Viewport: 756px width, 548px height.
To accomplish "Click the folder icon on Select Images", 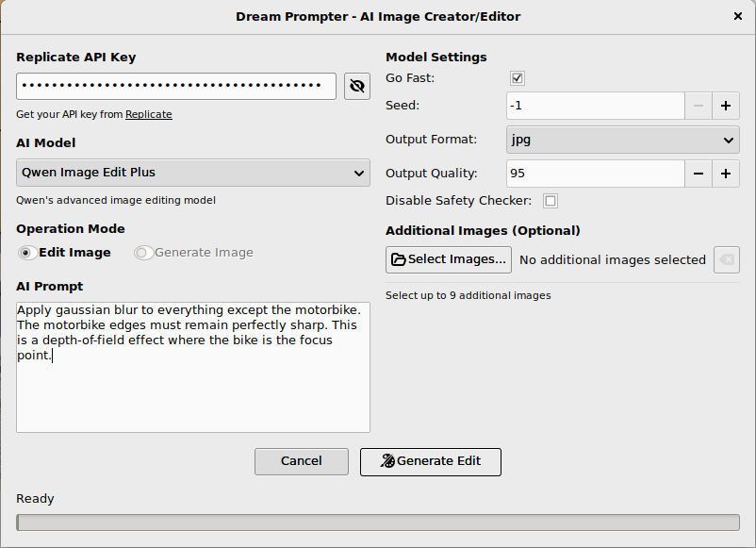I will 398,259.
